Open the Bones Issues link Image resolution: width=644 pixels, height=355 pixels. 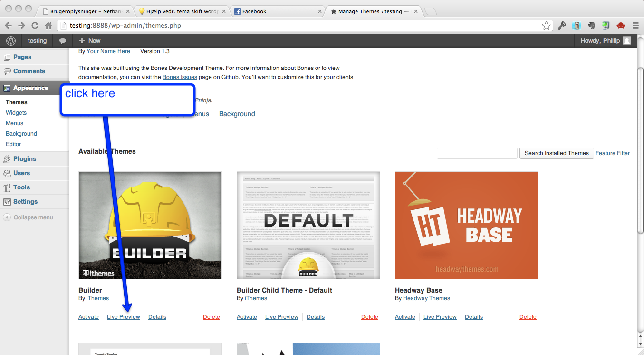click(x=180, y=77)
